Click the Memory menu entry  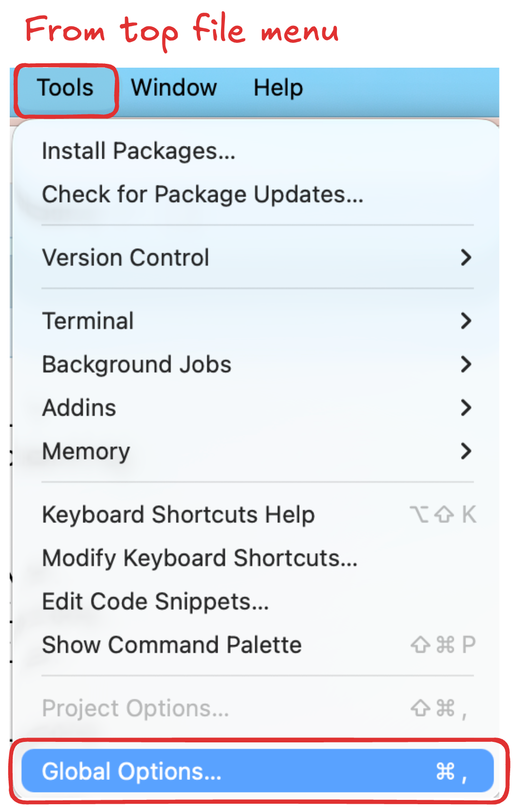pyautogui.click(x=86, y=451)
